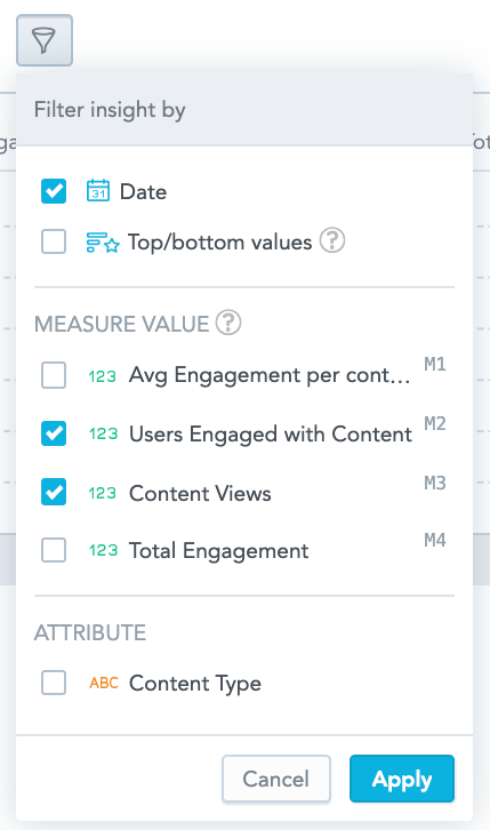This screenshot has height=830, width=490.
Task: Cancel the filter selection
Action: point(276,779)
